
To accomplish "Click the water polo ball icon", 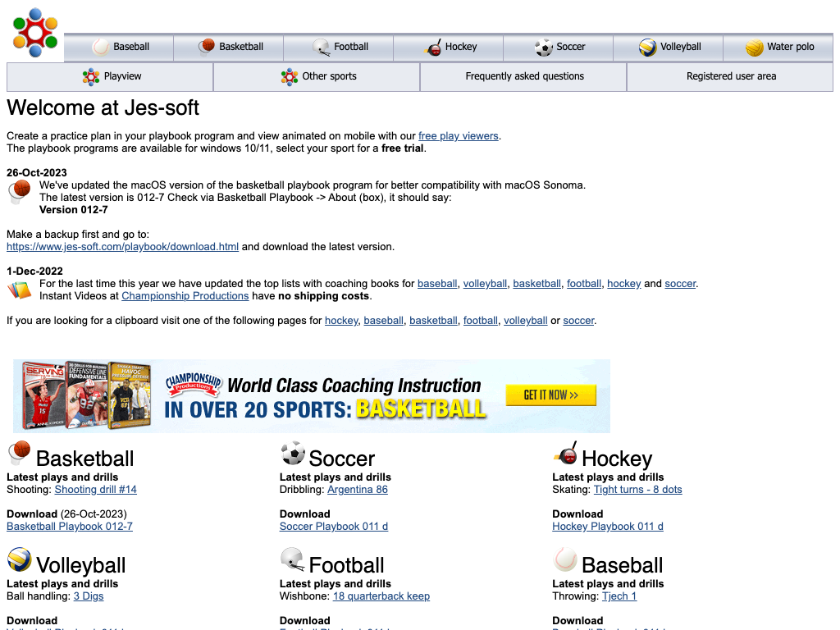I will 755,48.
